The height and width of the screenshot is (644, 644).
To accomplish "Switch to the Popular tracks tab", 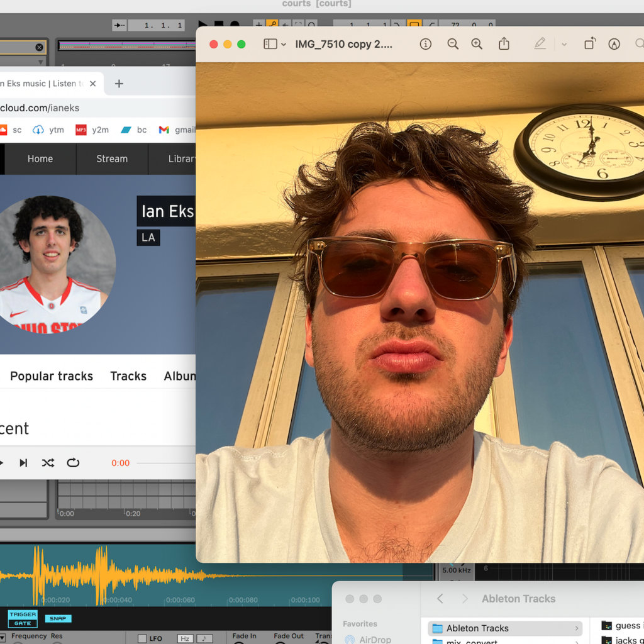I will (52, 376).
